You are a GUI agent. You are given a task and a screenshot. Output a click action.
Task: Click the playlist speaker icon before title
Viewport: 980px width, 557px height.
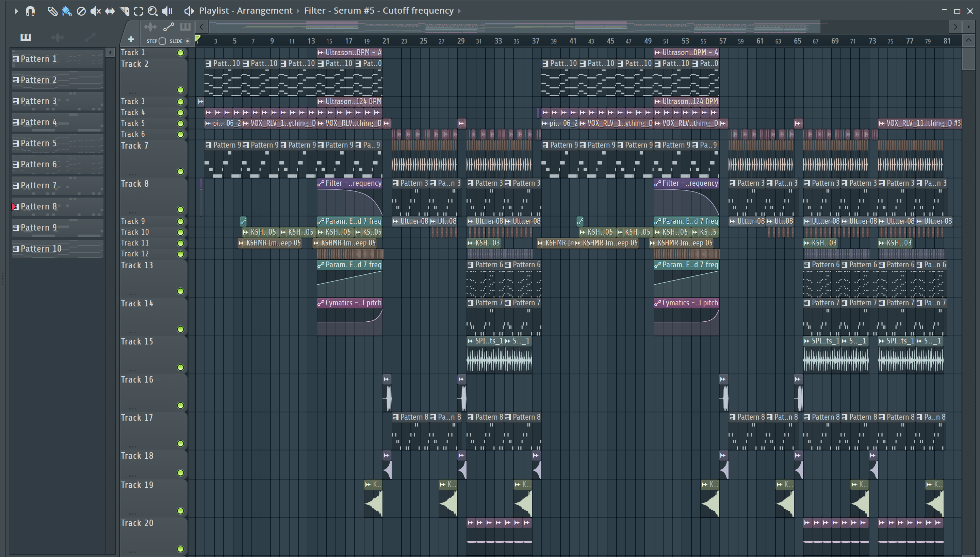point(189,11)
